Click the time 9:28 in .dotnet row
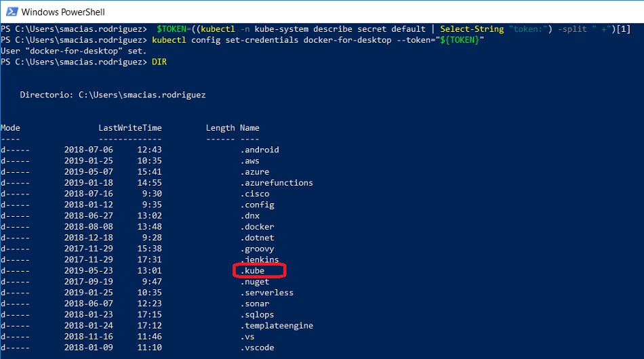 152,238
